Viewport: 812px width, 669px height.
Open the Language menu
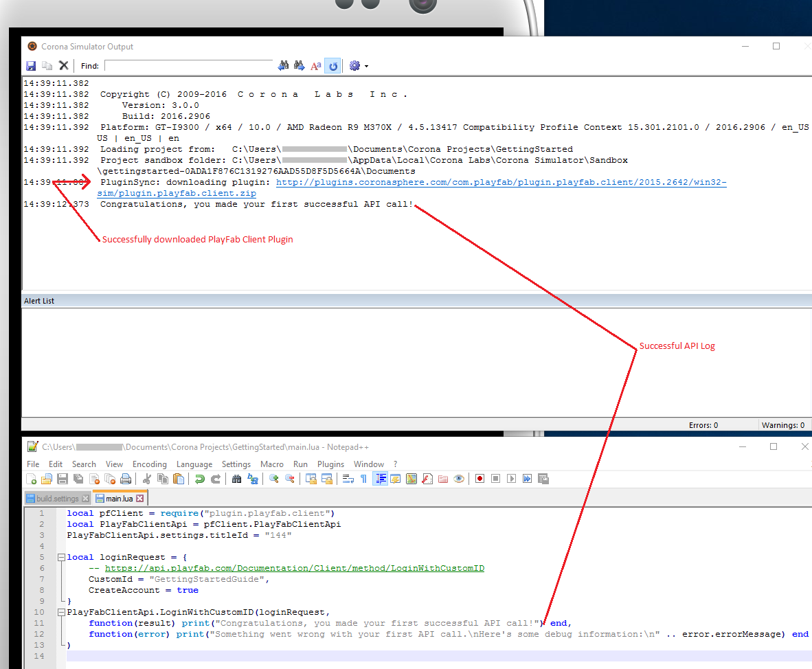[x=194, y=464]
